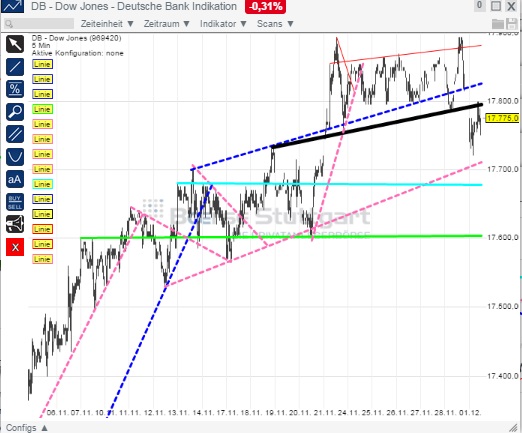This screenshot has width=522, height=433.
Task: Open the Scans dropdown
Action: click(x=275, y=24)
